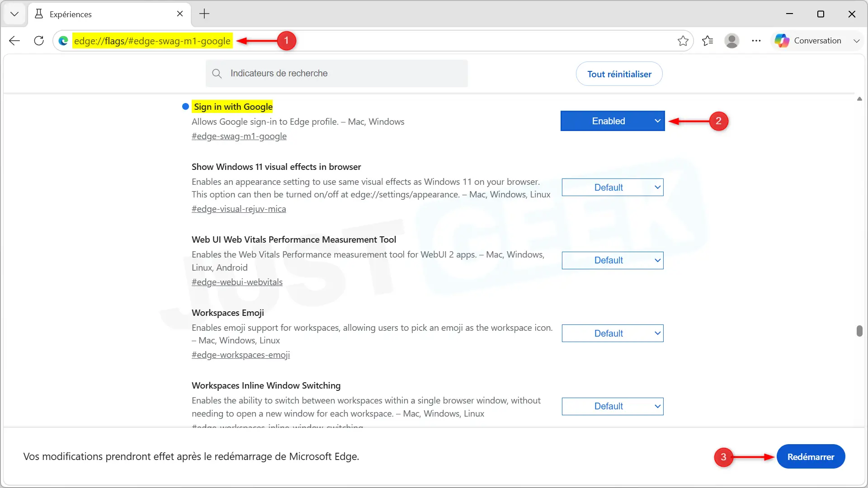This screenshot has height=488, width=868.
Task: Click the Redémarrer button
Action: coord(811,457)
